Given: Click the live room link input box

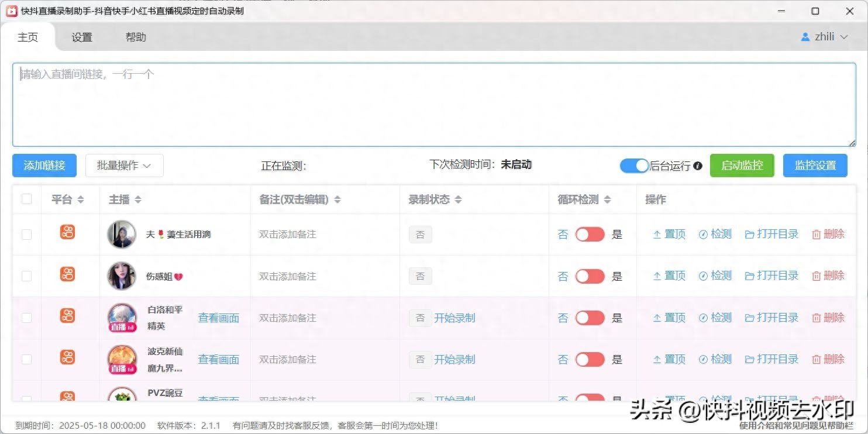Looking at the screenshot, I should (433, 105).
